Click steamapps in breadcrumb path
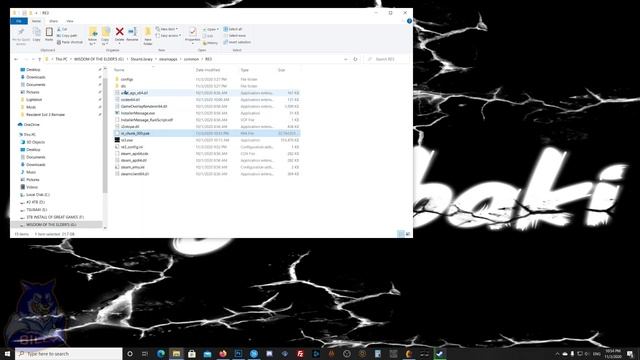The width and height of the screenshot is (640, 360). 168,59
